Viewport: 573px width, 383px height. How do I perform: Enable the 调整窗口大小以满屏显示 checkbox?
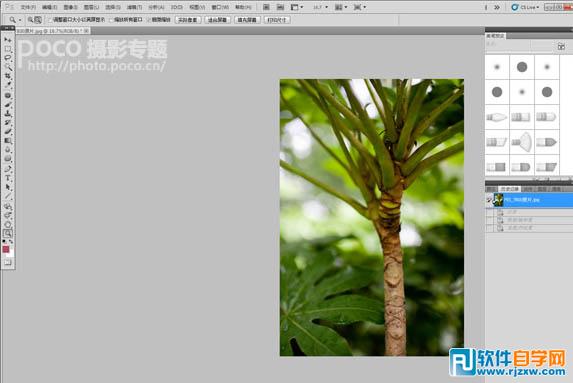pyautogui.click(x=51, y=20)
